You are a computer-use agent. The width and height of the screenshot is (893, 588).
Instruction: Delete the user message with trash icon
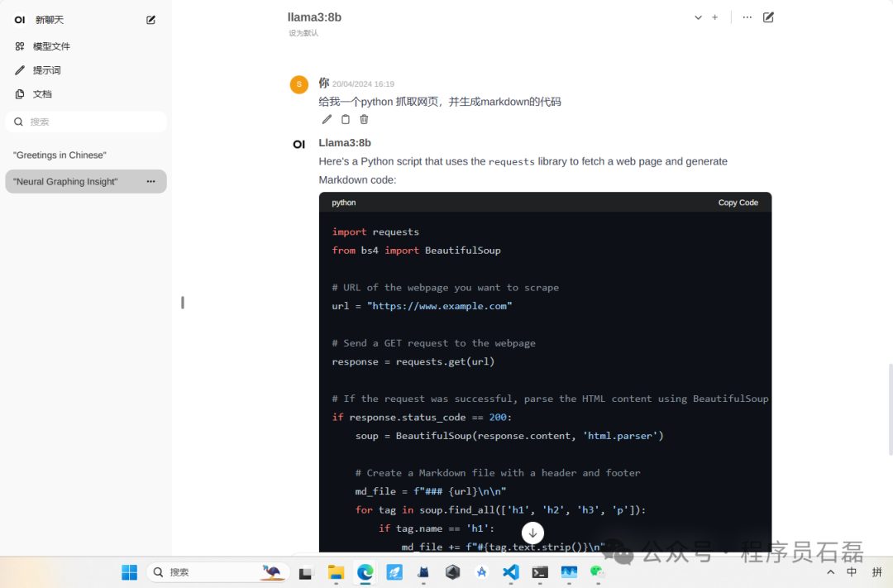click(364, 119)
